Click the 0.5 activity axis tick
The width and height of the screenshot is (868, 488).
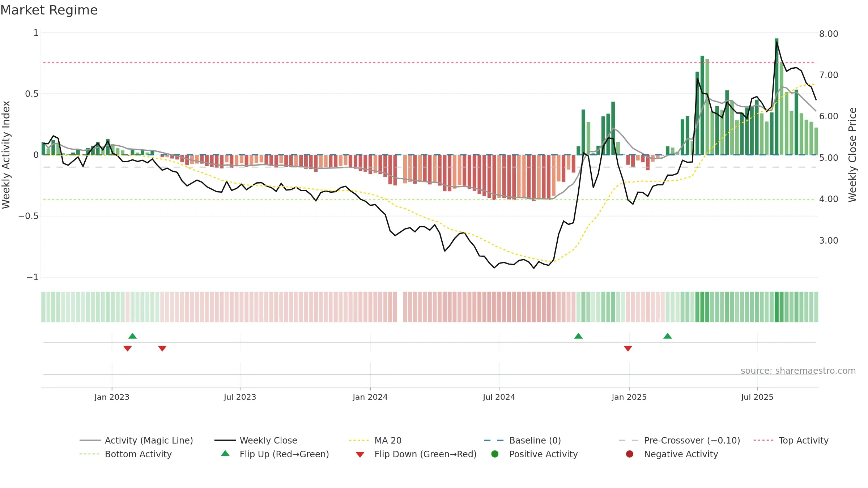point(32,94)
